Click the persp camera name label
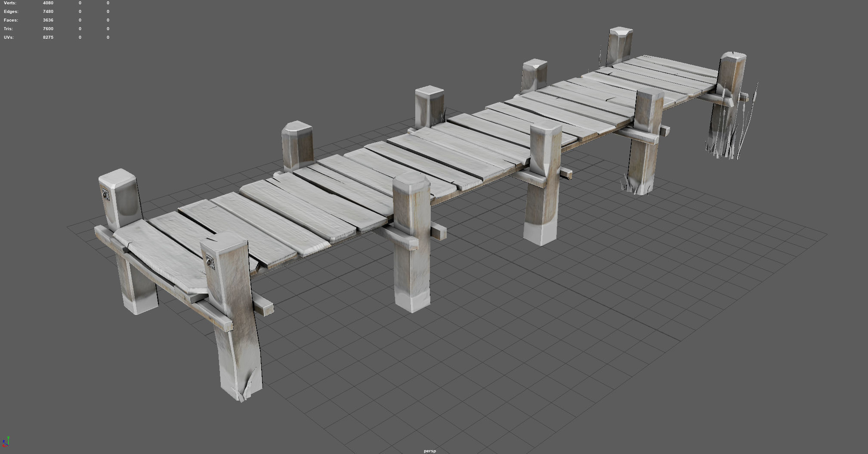This screenshot has width=868, height=454. click(429, 451)
